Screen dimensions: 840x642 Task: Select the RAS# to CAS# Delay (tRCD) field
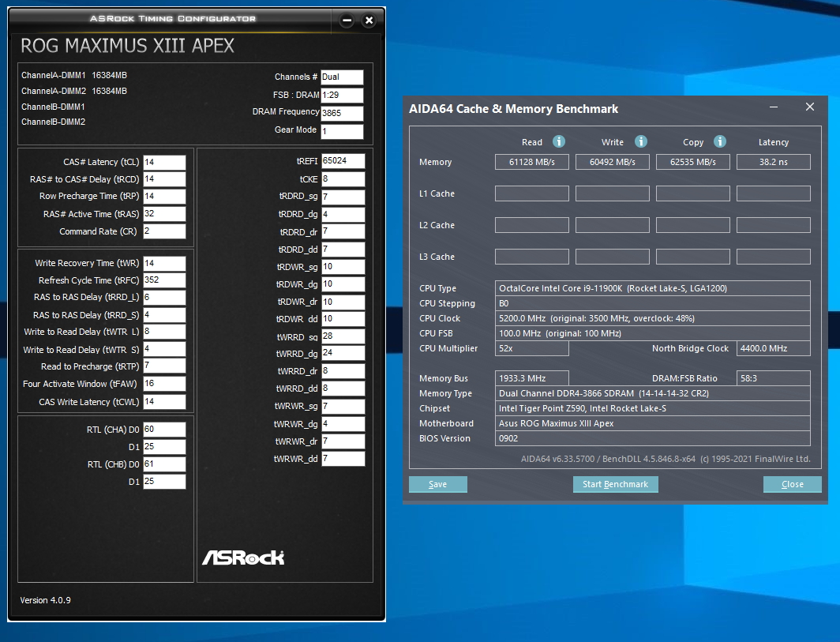click(164, 179)
